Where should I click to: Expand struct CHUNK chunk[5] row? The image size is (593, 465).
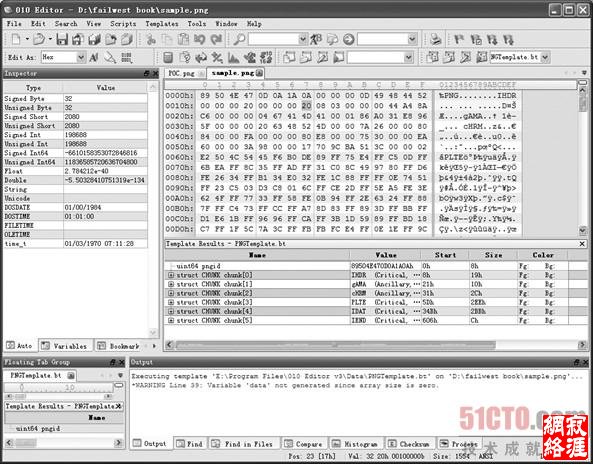(x=171, y=321)
